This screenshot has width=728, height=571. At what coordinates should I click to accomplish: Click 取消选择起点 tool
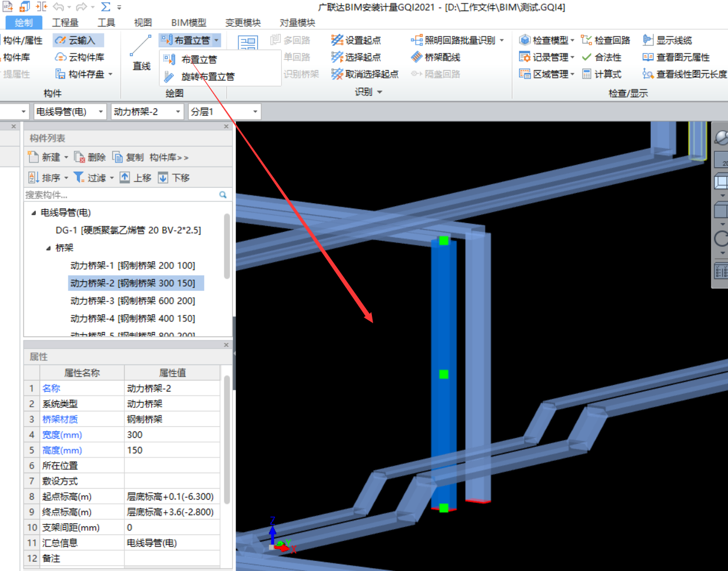[x=365, y=74]
